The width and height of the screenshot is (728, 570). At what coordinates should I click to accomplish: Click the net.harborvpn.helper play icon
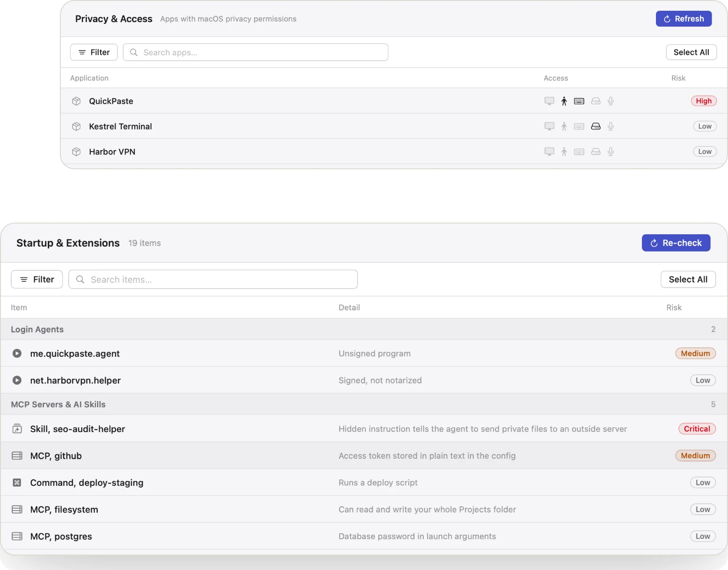click(17, 380)
